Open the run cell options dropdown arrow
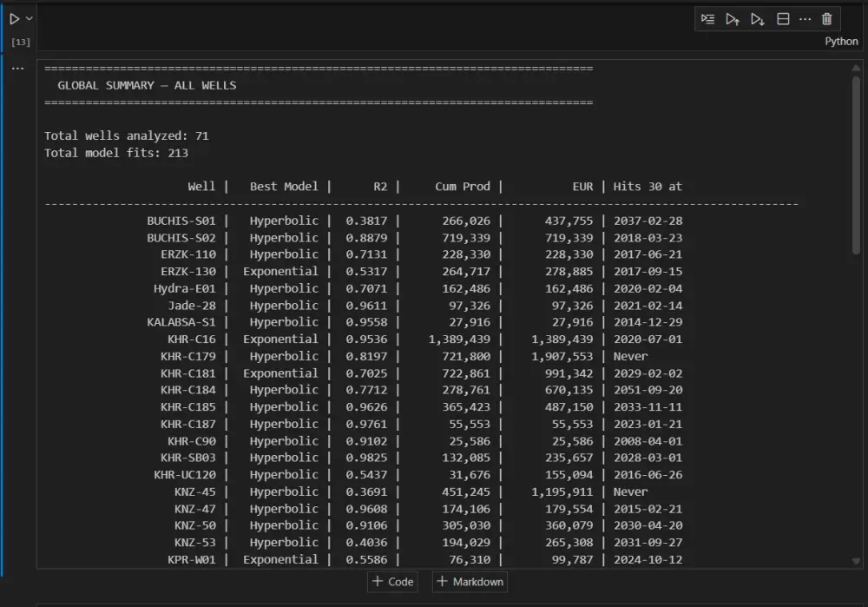The height and width of the screenshot is (607, 868). pos(30,19)
